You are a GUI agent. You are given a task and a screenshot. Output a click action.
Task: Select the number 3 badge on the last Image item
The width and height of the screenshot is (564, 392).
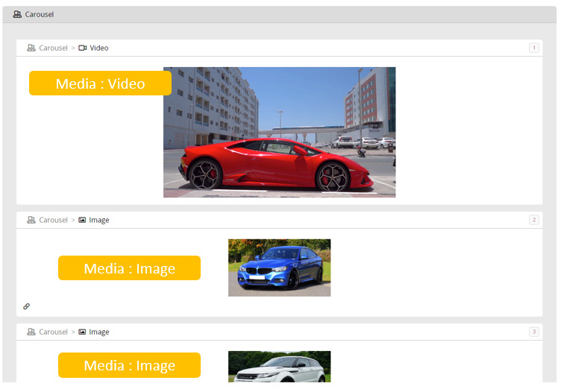(x=533, y=332)
